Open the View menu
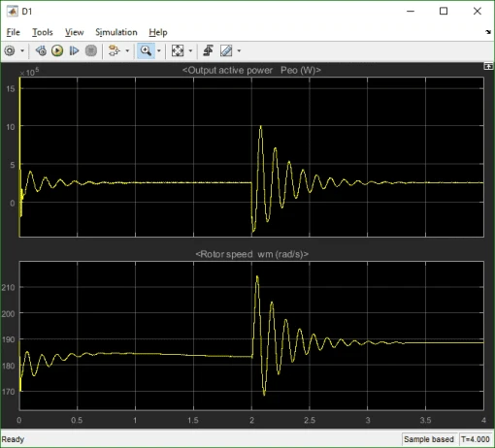 [x=74, y=32]
